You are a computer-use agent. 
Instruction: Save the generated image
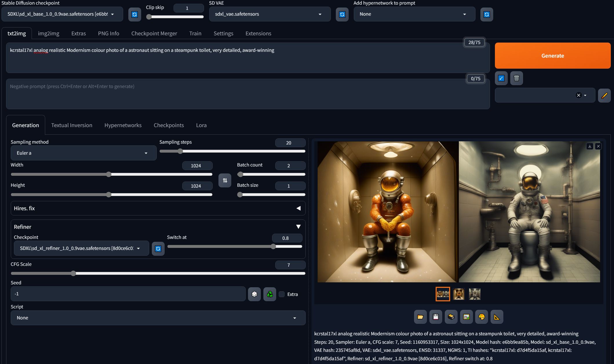click(436, 317)
